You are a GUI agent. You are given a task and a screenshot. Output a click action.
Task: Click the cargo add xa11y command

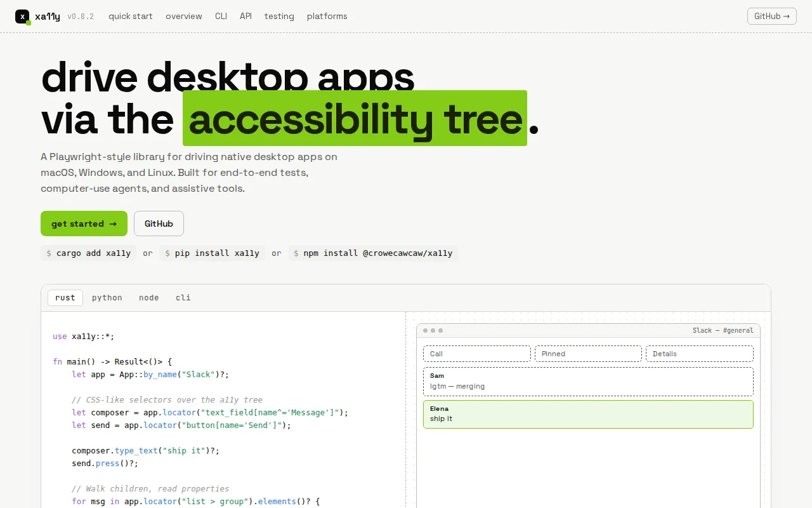[88, 253]
